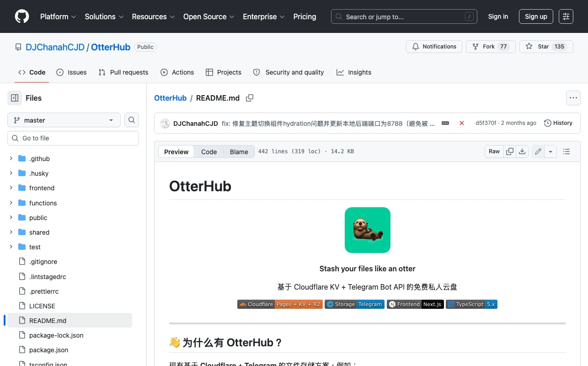Expand the Resources menu
This screenshot has width=588, height=366.
[x=153, y=16]
